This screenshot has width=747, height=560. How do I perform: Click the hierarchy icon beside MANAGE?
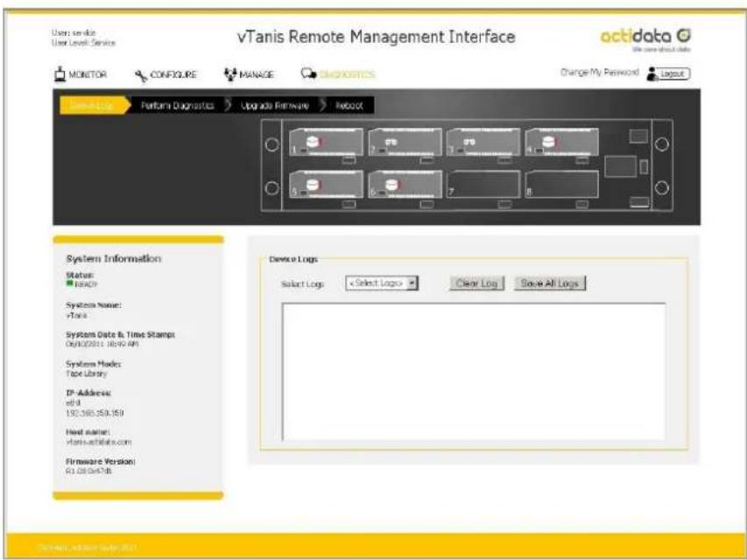click(230, 74)
